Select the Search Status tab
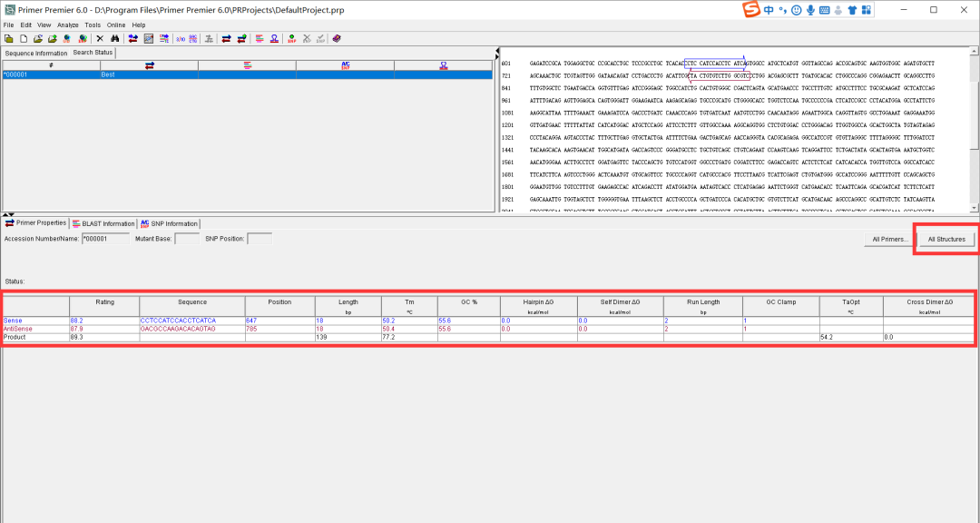Image resolution: width=980 pixels, height=523 pixels. pos(93,53)
